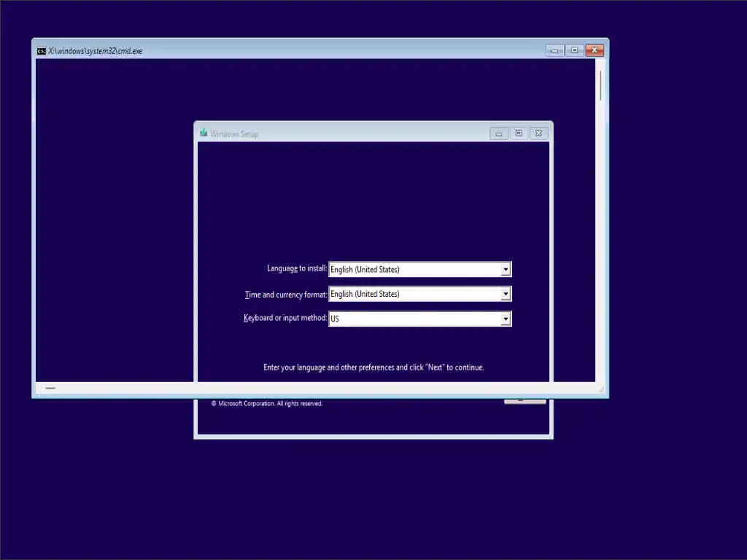
Task: Click the 'Language to install' label
Action: coord(297,268)
